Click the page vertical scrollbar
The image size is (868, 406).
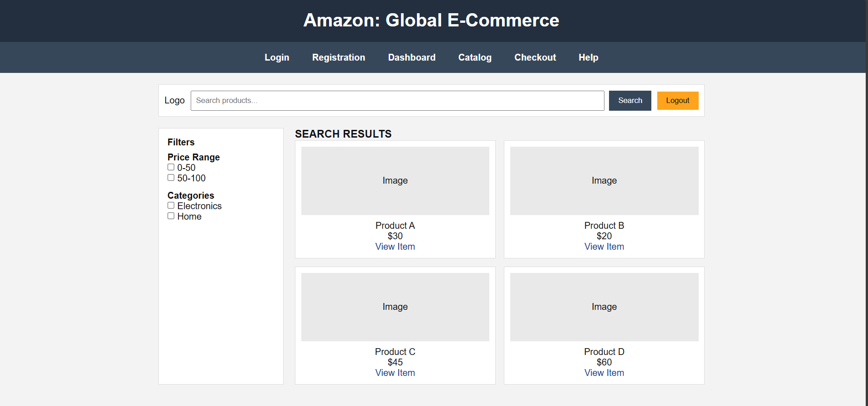click(867, 203)
